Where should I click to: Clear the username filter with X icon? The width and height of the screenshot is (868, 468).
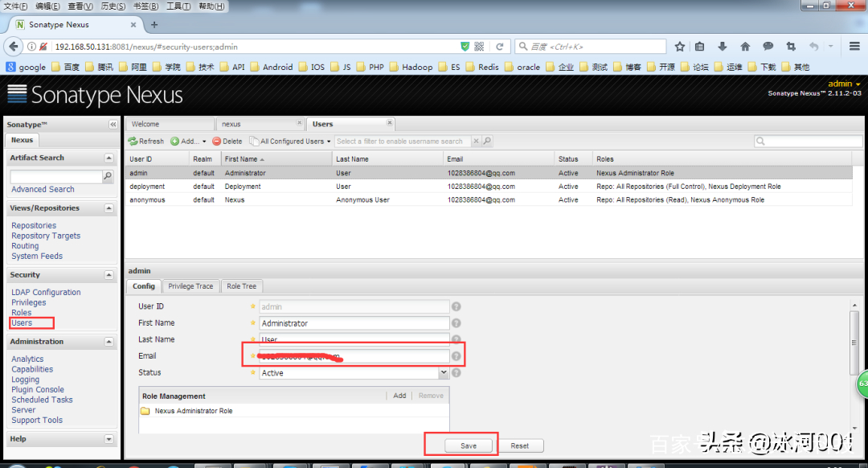tap(476, 142)
